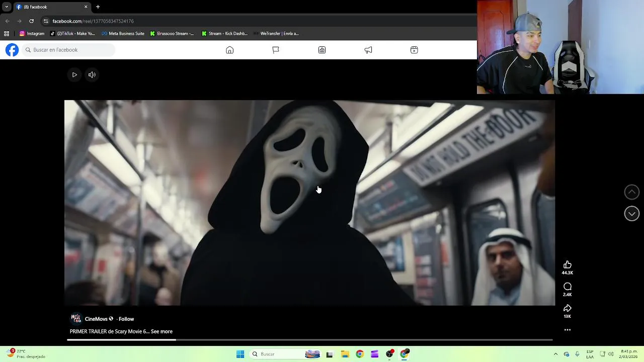644x362 pixels.
Task: Open the Instagram bookmark
Action: click(32, 34)
